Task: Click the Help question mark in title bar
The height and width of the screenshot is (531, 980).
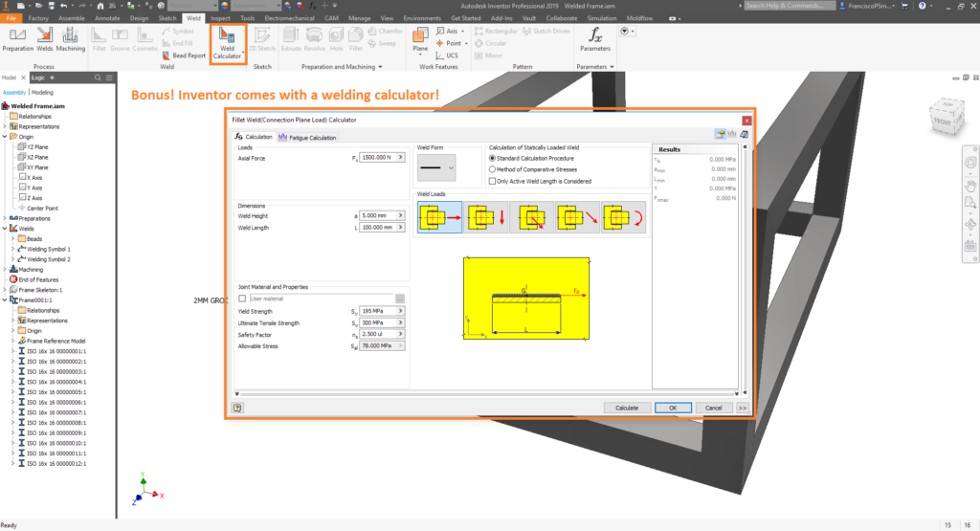Action: pyautogui.click(x=922, y=6)
